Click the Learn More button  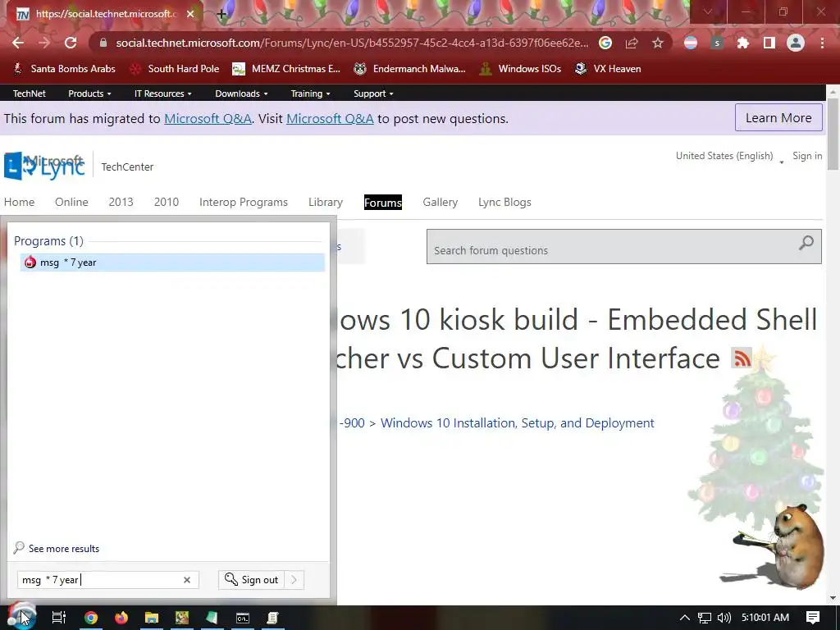click(778, 118)
